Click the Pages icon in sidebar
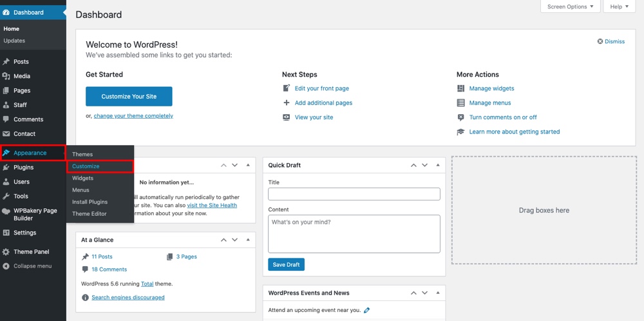 click(x=6, y=90)
